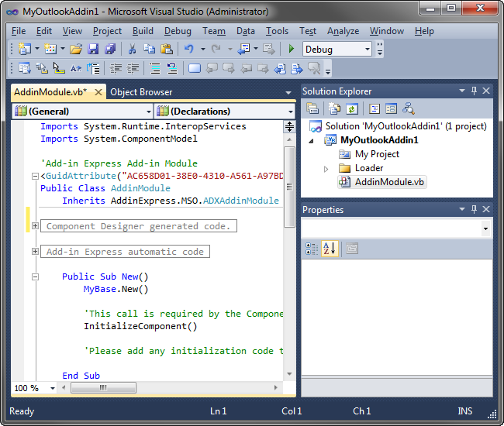504x426 pixels.
Task: Refresh the Solution Explorer
Action: (352, 108)
